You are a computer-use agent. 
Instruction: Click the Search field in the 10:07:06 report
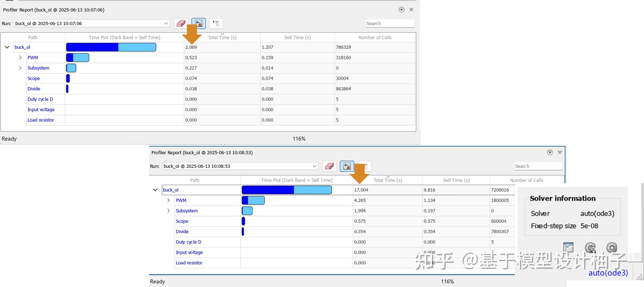[390, 23]
